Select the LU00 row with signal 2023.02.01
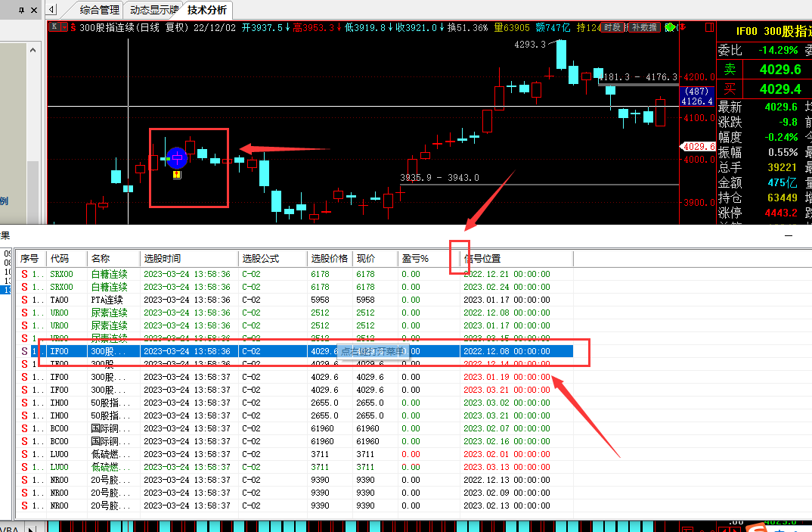This screenshot has height=532, width=812. click(295, 454)
